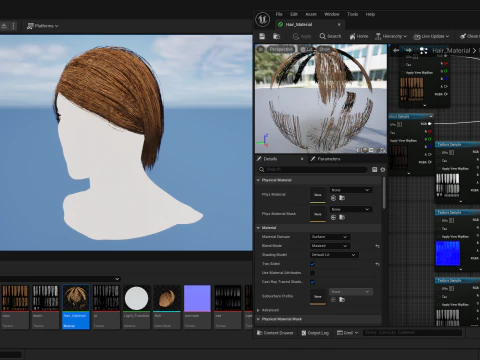Screen dimensions: 480x360
Task: Open the Content Drawer
Action: pos(275,333)
